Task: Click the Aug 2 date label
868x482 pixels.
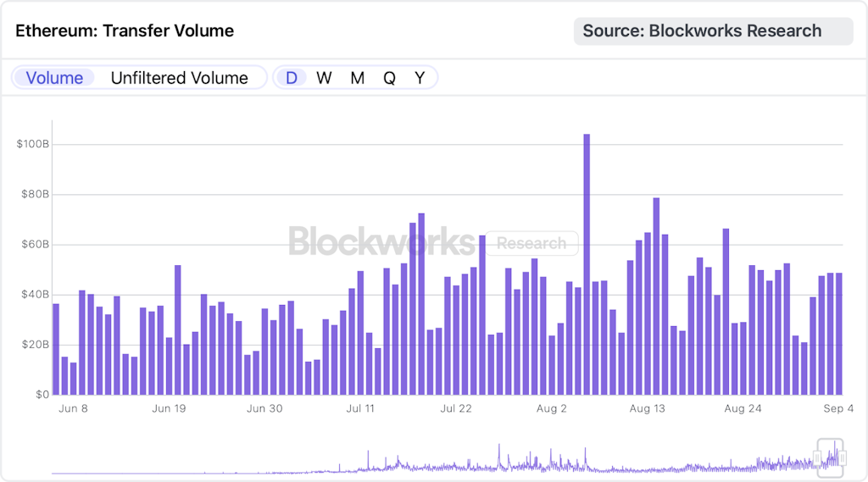Action: 551,409
